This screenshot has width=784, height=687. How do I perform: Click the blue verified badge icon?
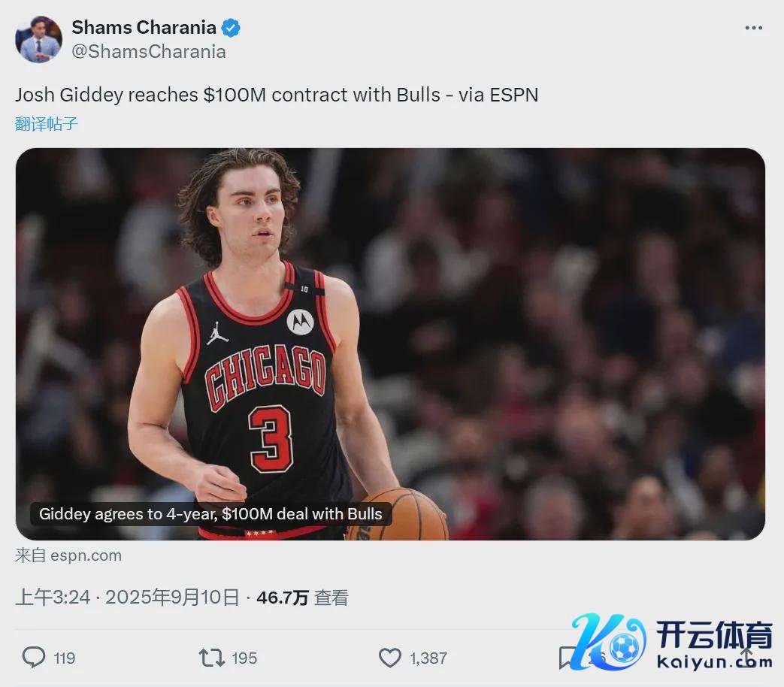231,28
